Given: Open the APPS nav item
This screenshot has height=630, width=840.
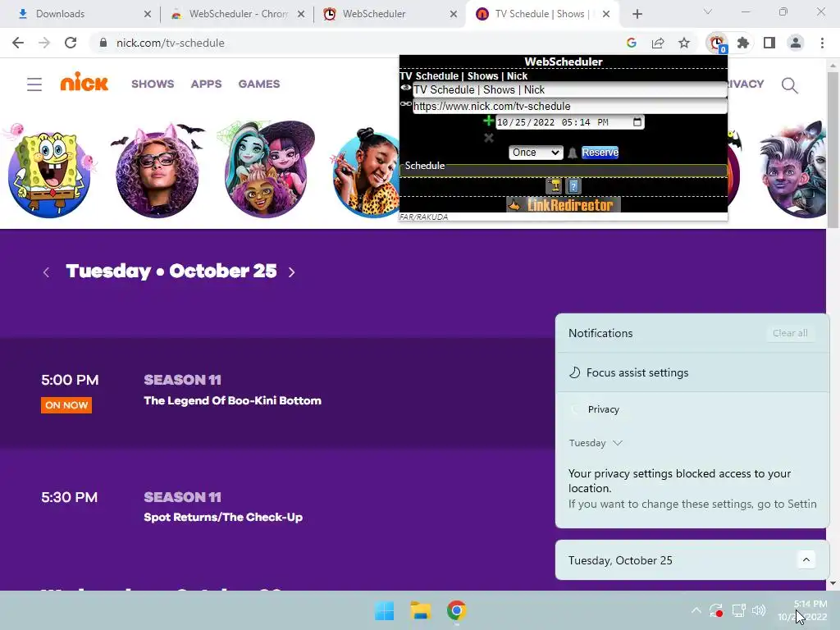Looking at the screenshot, I should [x=206, y=84].
